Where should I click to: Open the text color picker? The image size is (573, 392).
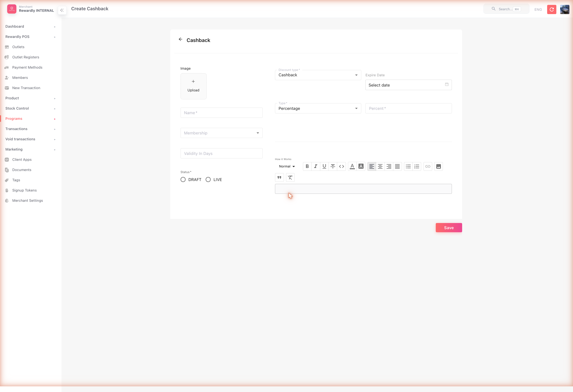(x=352, y=166)
